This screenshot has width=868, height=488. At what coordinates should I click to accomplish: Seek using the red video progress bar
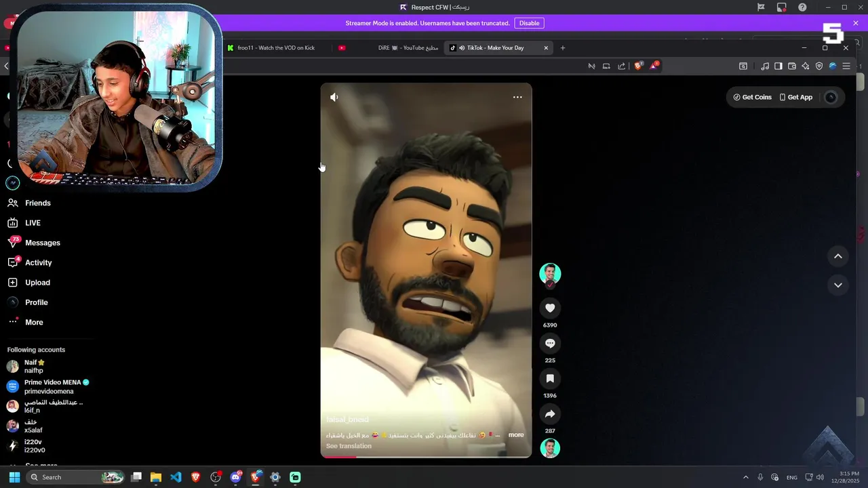(x=426, y=457)
